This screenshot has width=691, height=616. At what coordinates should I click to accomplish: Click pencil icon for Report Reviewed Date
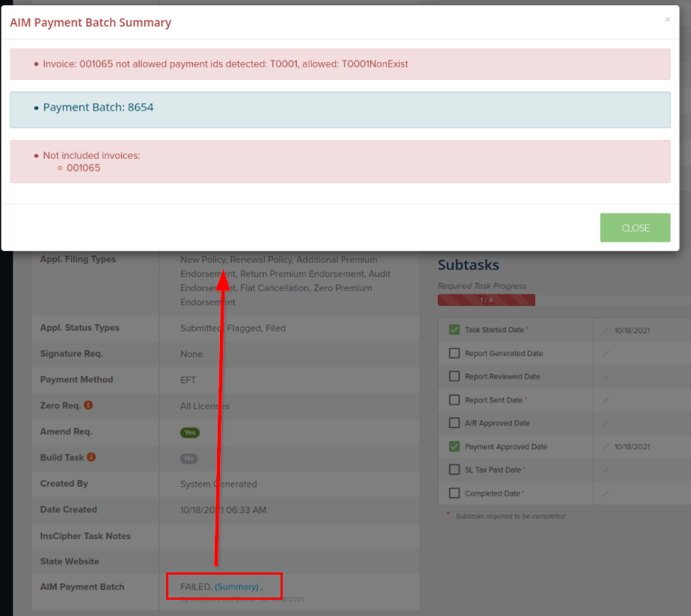(x=606, y=377)
